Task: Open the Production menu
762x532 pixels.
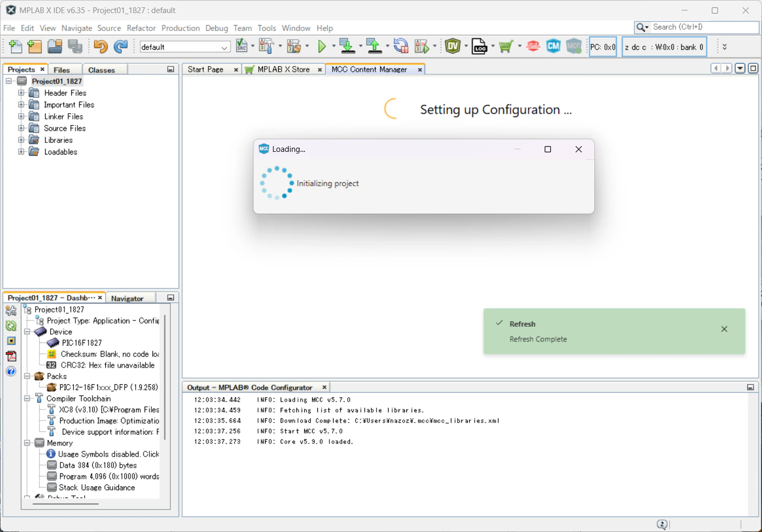Action: tap(181, 28)
